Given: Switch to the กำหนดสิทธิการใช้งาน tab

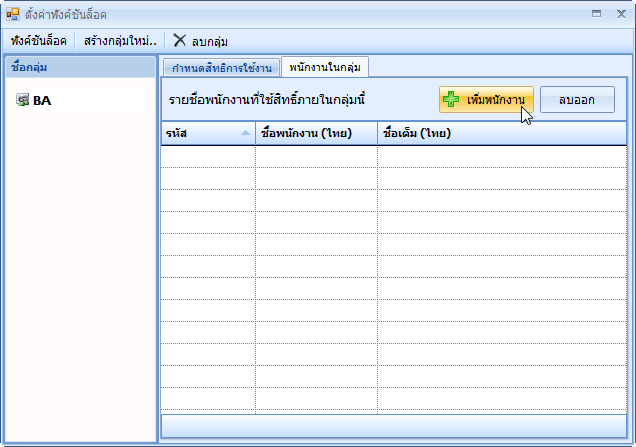Looking at the screenshot, I should [x=221, y=68].
